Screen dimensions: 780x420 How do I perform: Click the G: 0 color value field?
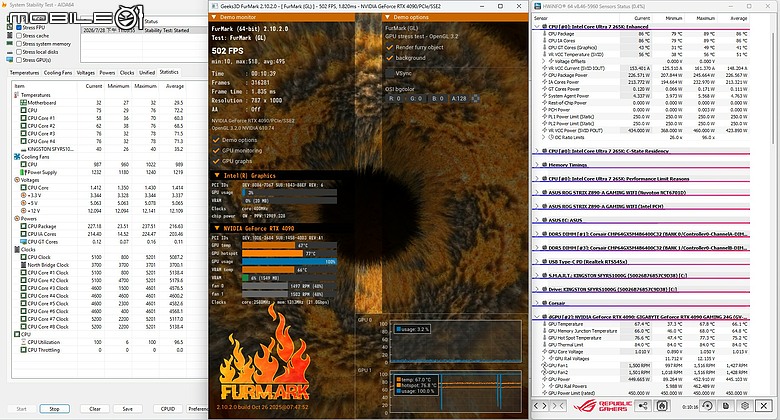tap(416, 99)
